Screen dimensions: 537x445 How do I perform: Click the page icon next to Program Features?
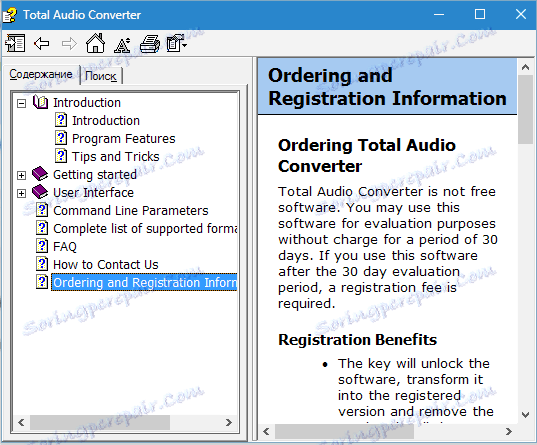(x=61, y=138)
